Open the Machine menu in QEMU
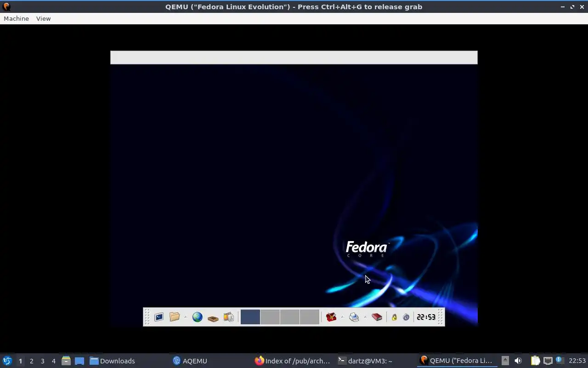 (16, 18)
